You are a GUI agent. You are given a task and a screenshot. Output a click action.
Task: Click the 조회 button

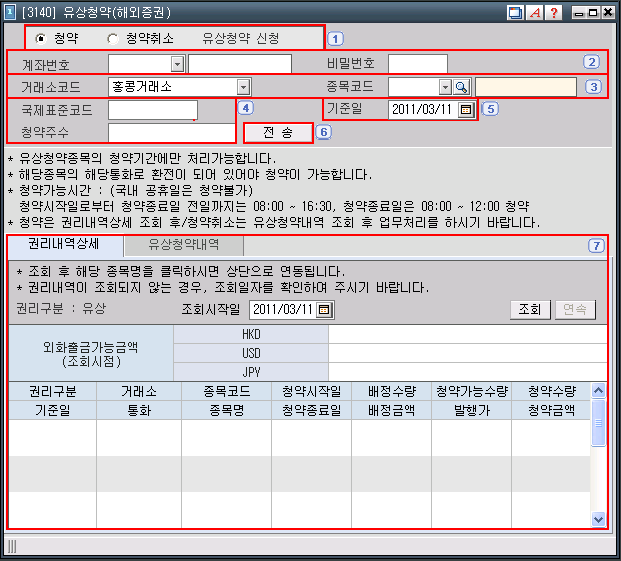point(530,309)
